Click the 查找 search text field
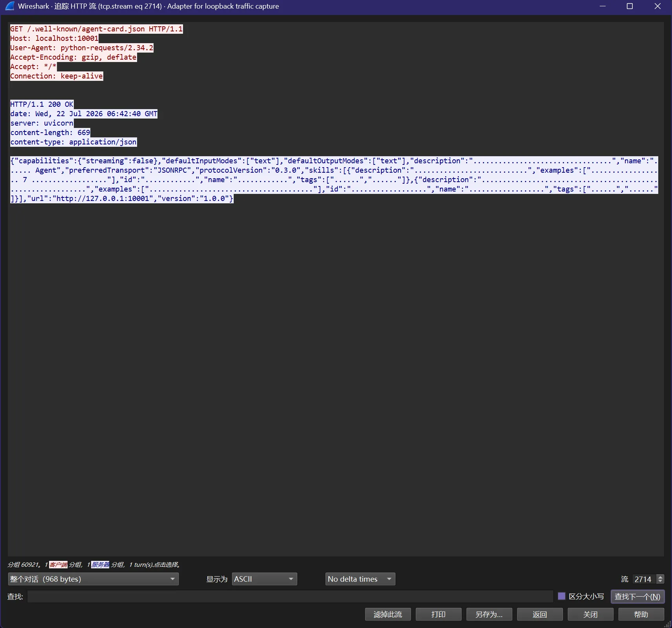Viewport: 672px width, 628px height. pos(290,597)
